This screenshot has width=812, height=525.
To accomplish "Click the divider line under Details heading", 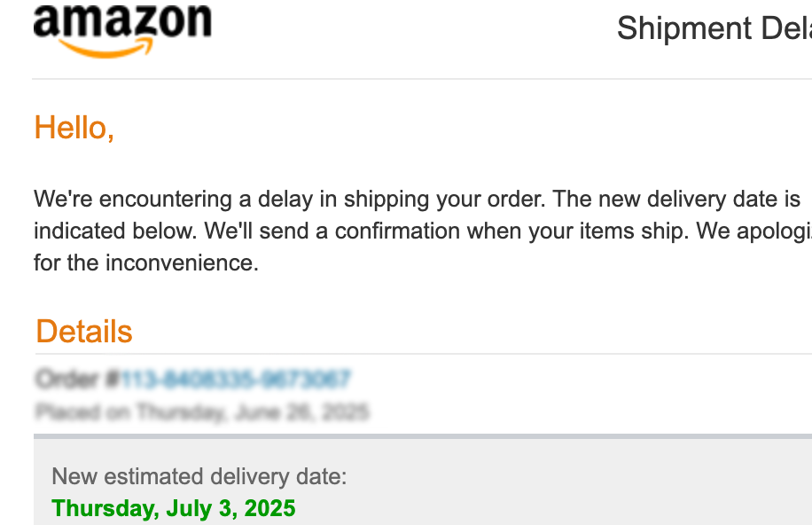I will point(424,354).
